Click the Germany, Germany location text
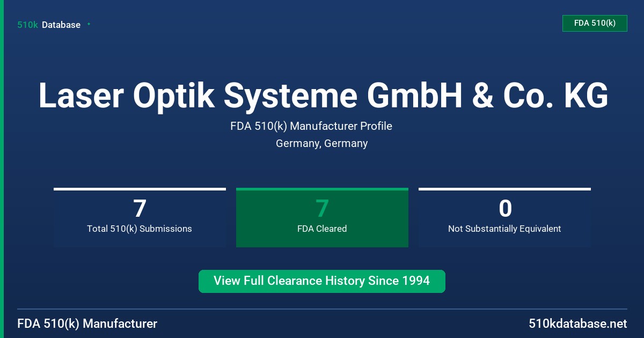 pyautogui.click(x=321, y=143)
